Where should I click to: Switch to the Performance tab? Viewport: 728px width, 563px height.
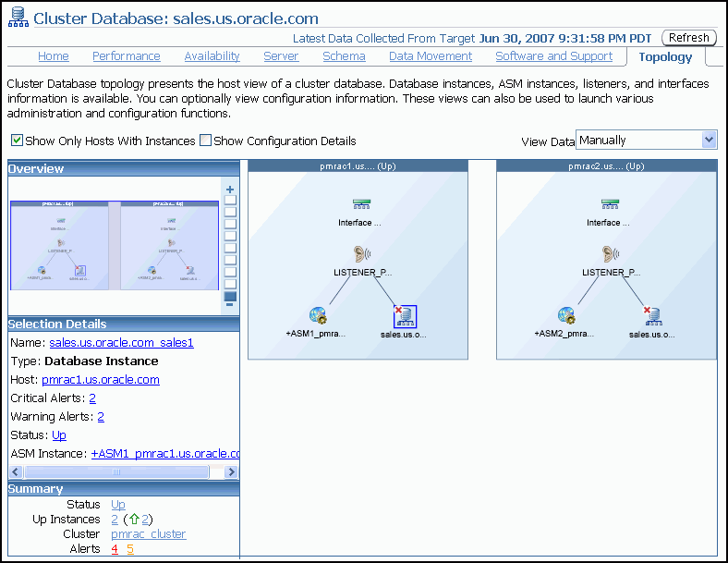pos(126,56)
